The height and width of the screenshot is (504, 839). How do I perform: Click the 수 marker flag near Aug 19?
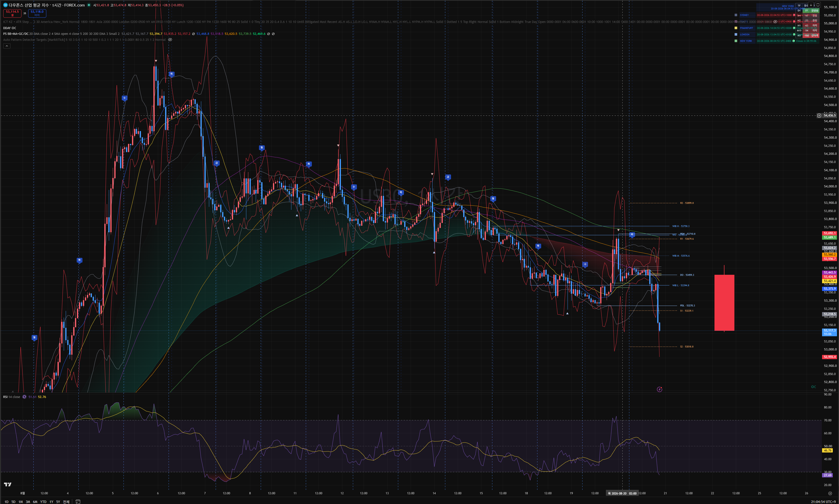tap(585, 264)
